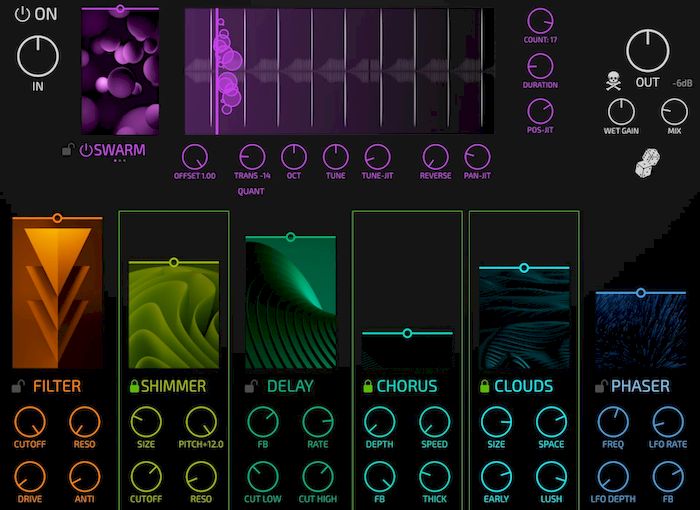Click the OCT knob
The height and width of the screenshot is (510, 700).
pos(294,157)
